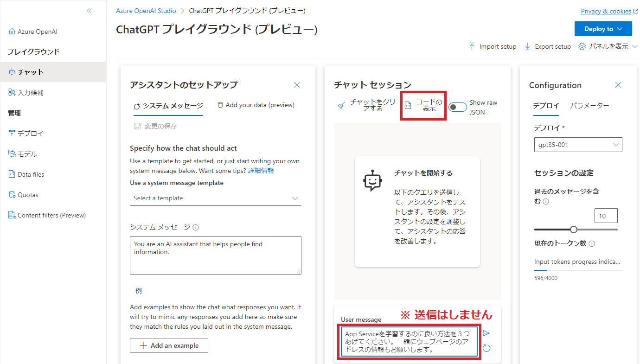Click info icon beside 過去のメッセージを含む
This screenshot has height=364, width=640.
tap(546, 202)
